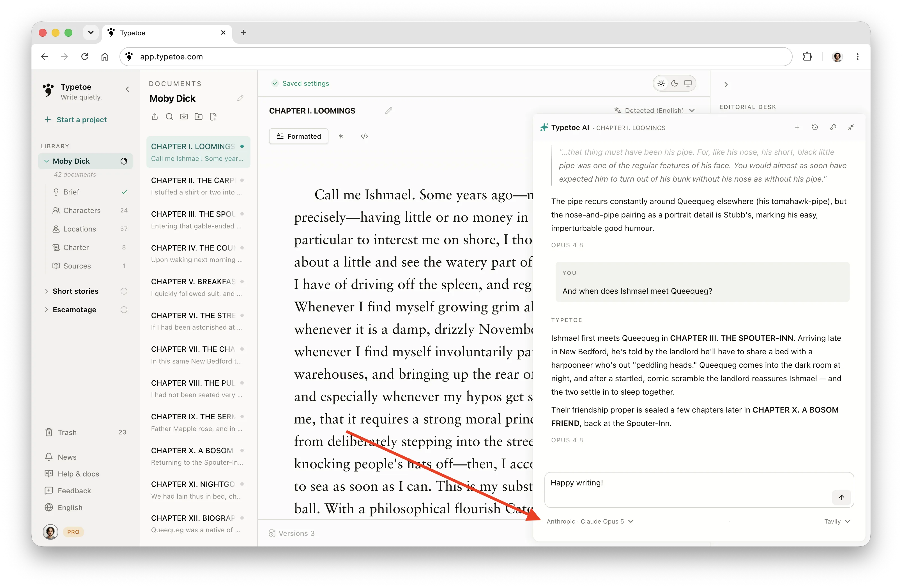Click Editorial Desk panel chevron arrow
The image size is (902, 588).
click(726, 85)
